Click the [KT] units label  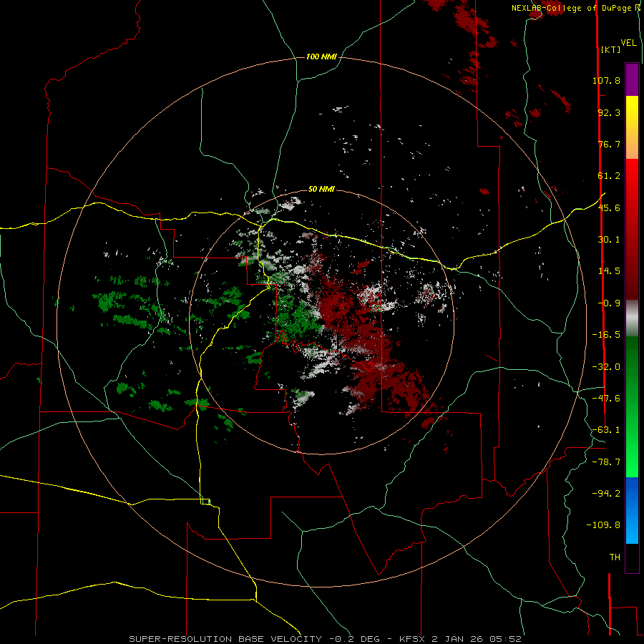pyautogui.click(x=610, y=49)
